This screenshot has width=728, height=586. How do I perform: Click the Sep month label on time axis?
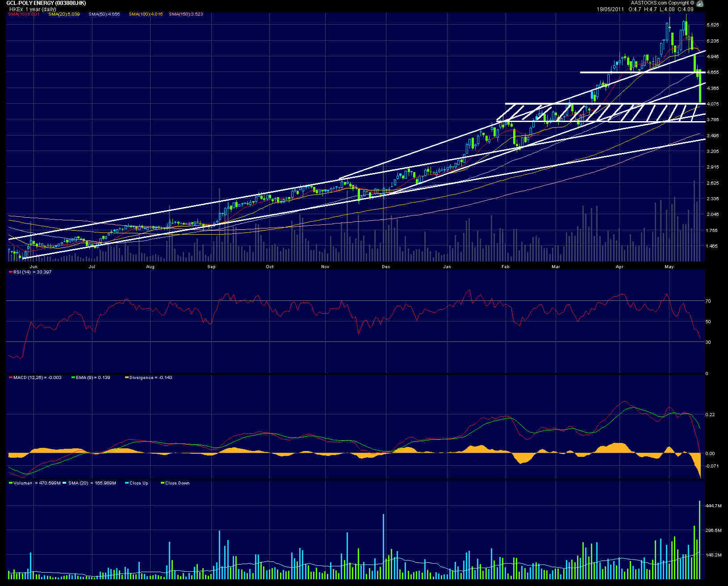tap(211, 267)
